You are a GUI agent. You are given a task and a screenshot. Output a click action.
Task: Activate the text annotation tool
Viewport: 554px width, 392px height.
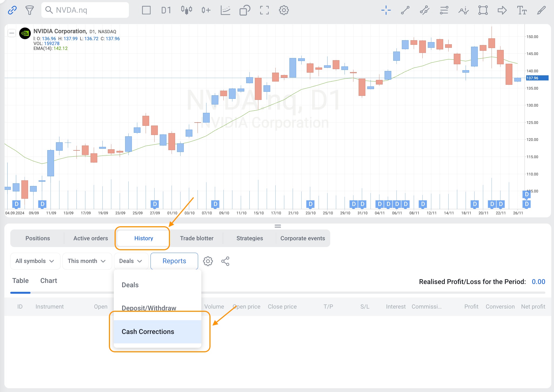pyautogui.click(x=522, y=10)
